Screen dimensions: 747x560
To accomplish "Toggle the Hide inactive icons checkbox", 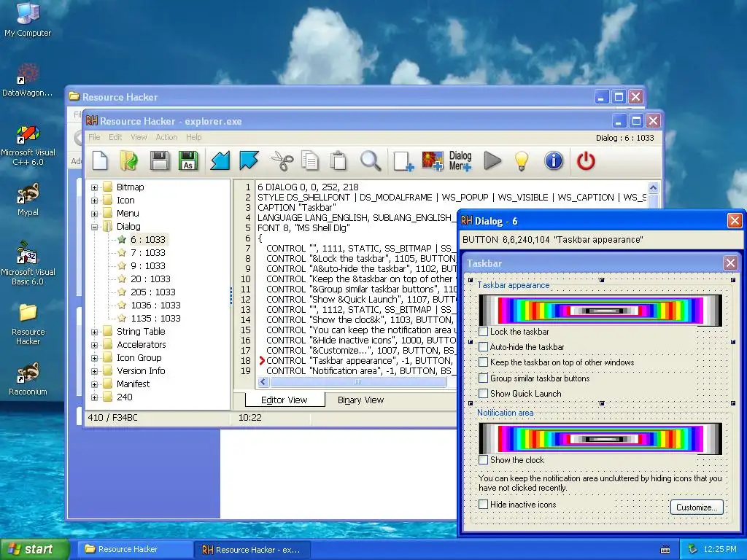I will click(x=483, y=505).
